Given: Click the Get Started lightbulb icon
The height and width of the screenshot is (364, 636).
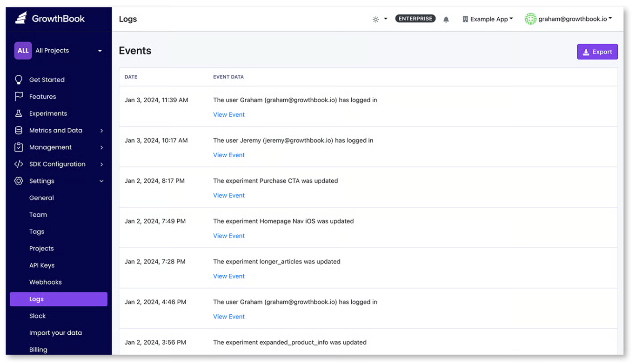Looking at the screenshot, I should [x=19, y=79].
